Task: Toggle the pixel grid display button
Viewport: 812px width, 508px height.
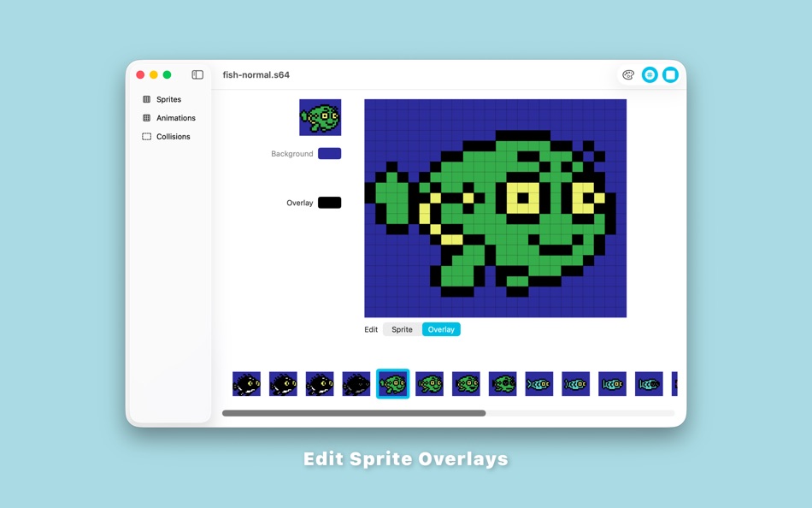Action: pyautogui.click(x=650, y=74)
